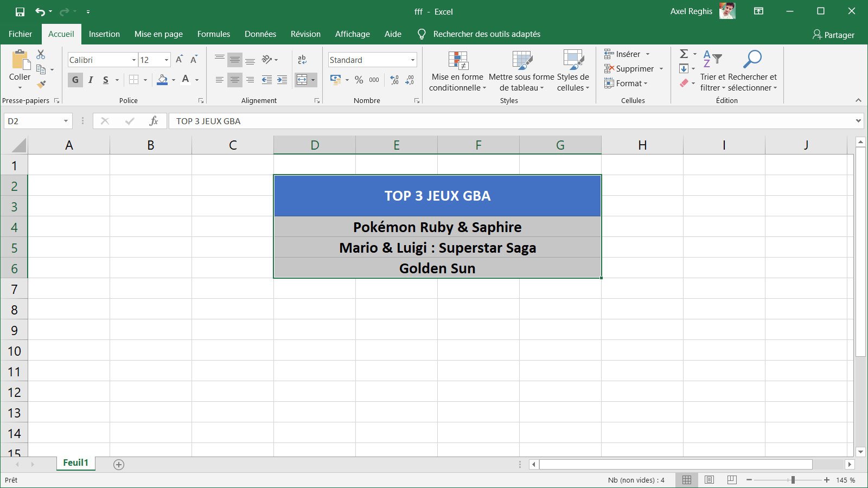The height and width of the screenshot is (488, 868).
Task: Click the increase decimal icon
Action: (394, 80)
